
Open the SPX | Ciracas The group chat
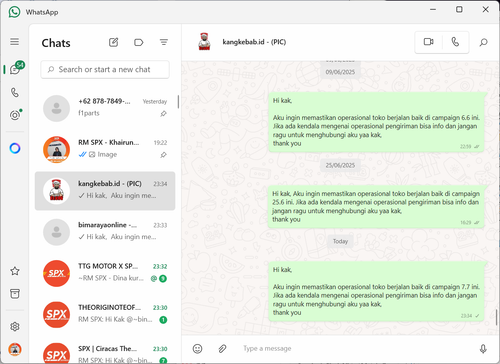(105, 352)
